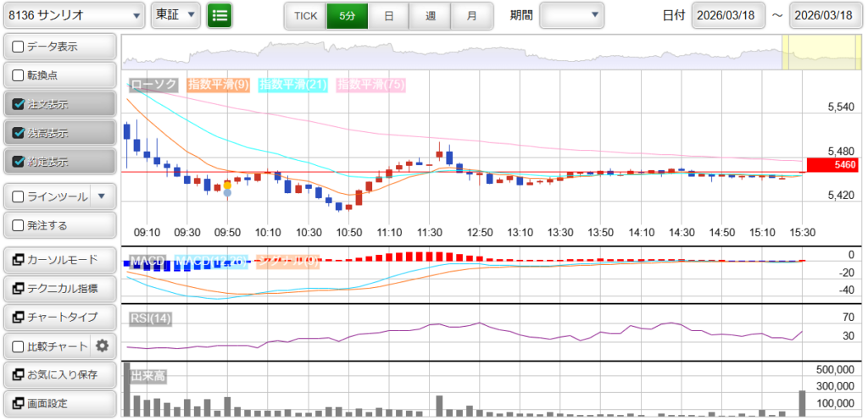Click the 指数平滑(9) legend label
This screenshot has height=420, width=868.
tap(218, 85)
